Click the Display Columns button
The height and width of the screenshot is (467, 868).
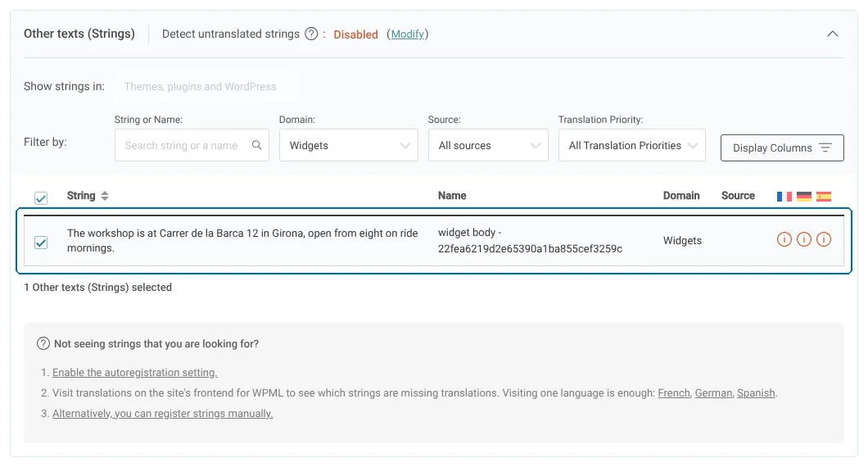pyautogui.click(x=782, y=148)
